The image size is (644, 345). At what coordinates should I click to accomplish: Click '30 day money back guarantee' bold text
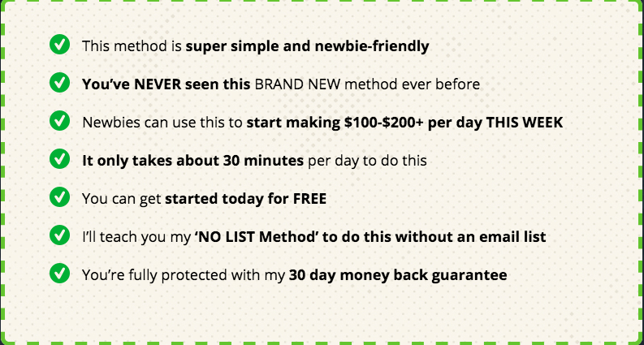(398, 275)
